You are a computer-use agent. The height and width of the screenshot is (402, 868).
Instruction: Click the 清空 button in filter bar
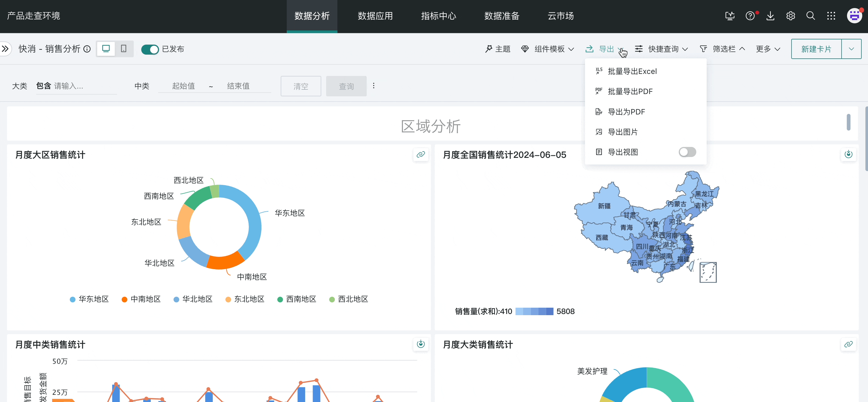(301, 86)
